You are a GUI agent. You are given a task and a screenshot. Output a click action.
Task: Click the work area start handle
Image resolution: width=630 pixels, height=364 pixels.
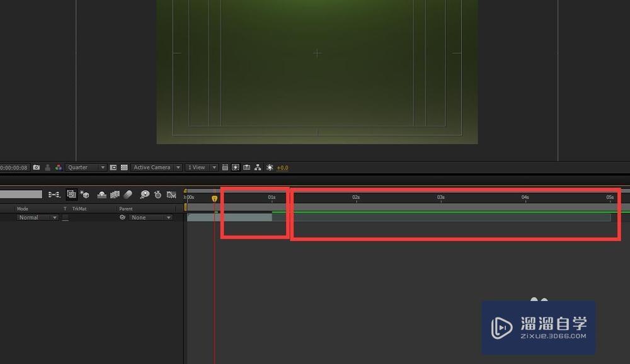click(x=185, y=207)
